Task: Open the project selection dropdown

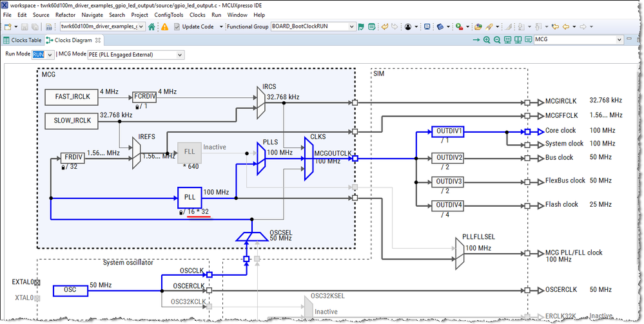Action: coord(142,26)
